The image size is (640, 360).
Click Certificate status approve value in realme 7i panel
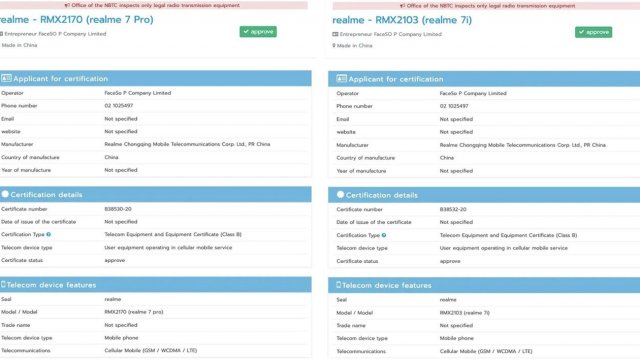tap(450, 261)
